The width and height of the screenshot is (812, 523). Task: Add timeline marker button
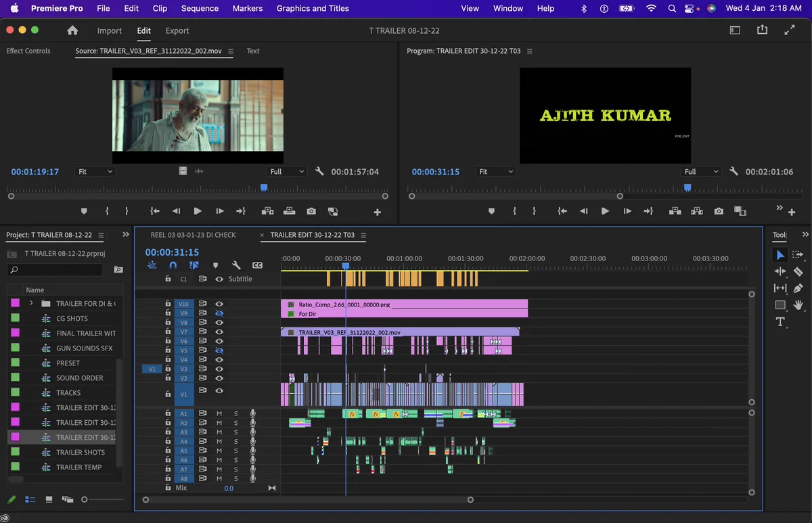point(215,265)
